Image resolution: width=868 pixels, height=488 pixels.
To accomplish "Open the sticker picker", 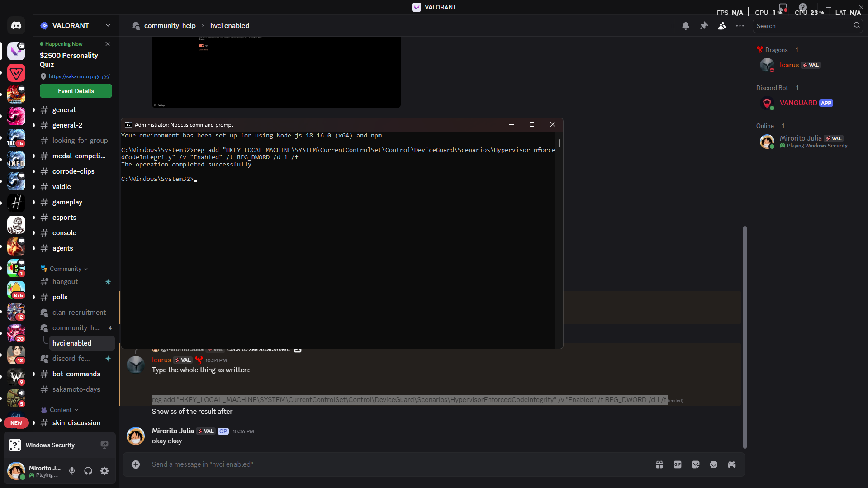I will [x=696, y=464].
